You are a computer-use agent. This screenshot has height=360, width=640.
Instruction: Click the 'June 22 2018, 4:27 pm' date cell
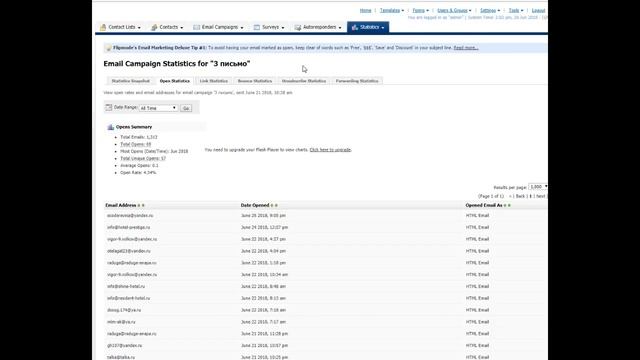click(x=263, y=239)
